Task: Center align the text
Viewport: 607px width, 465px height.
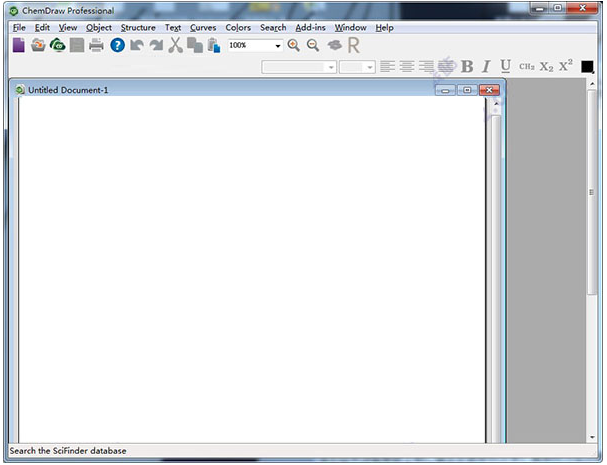Action: coord(406,67)
